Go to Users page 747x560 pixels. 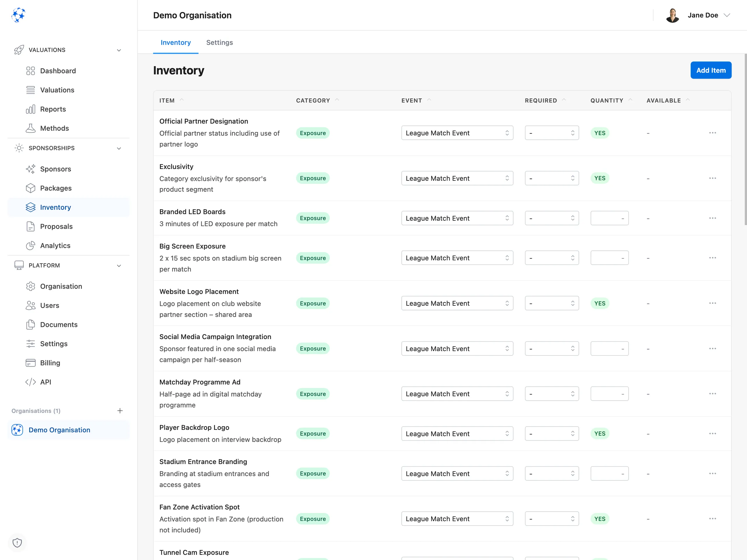coord(69,305)
